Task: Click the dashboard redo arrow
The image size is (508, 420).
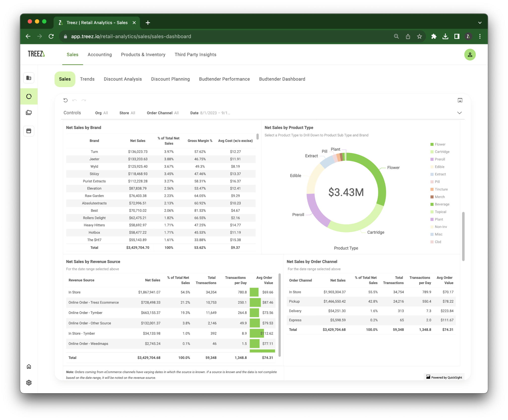Action: pyautogui.click(x=84, y=100)
